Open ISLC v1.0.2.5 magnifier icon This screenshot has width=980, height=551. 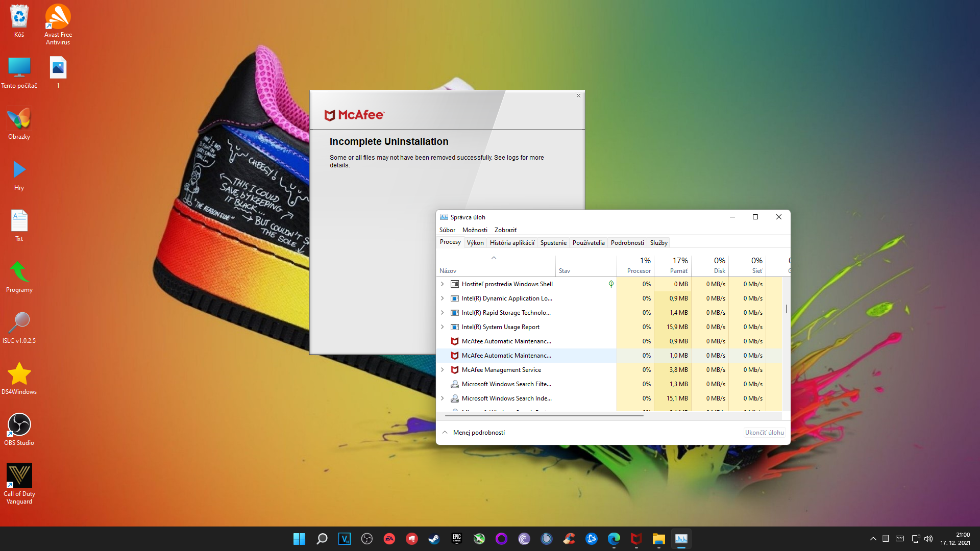click(x=19, y=327)
